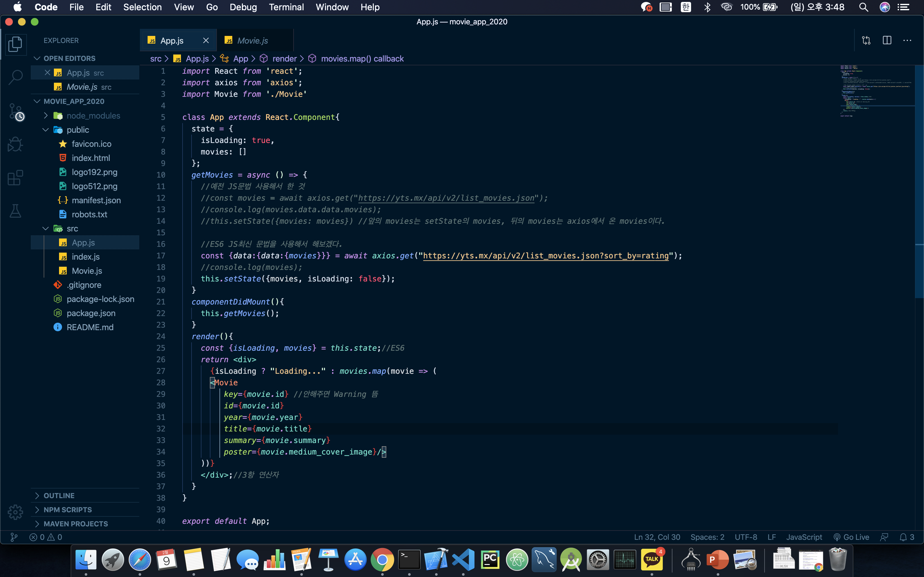Viewport: 924px width, 577px height.
Task: Open the Terminal menu
Action: pyautogui.click(x=286, y=7)
